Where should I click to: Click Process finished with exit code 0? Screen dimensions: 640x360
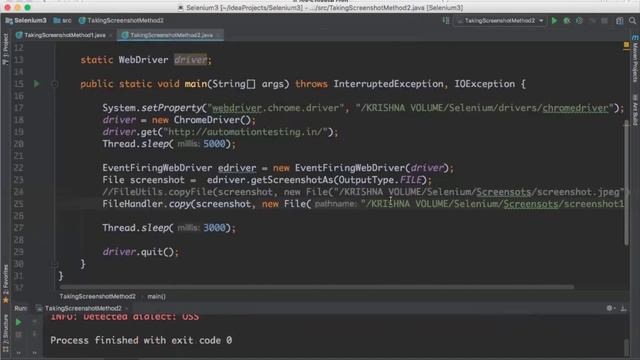coord(141,340)
